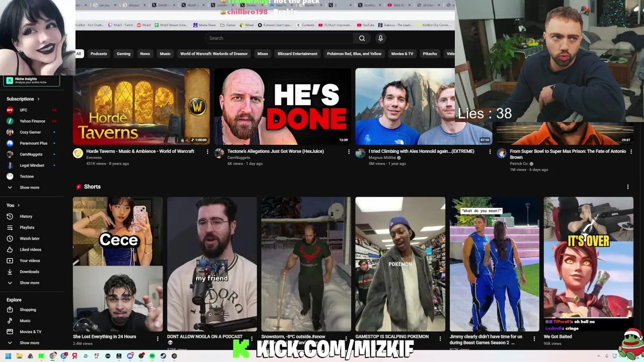The width and height of the screenshot is (644, 362).
Task: Select World of Warcraft: Warlords of Draenor chip
Action: pyautogui.click(x=214, y=54)
